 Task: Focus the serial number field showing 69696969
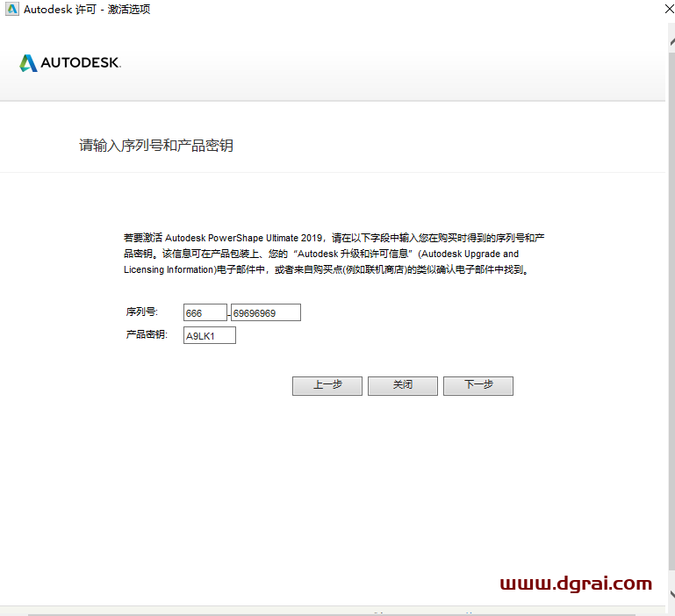(266, 312)
